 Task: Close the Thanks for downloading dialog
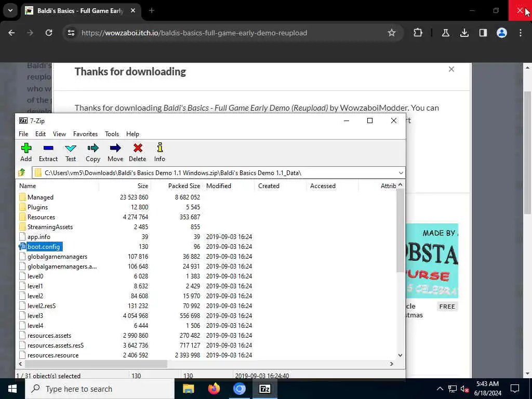[451, 69]
